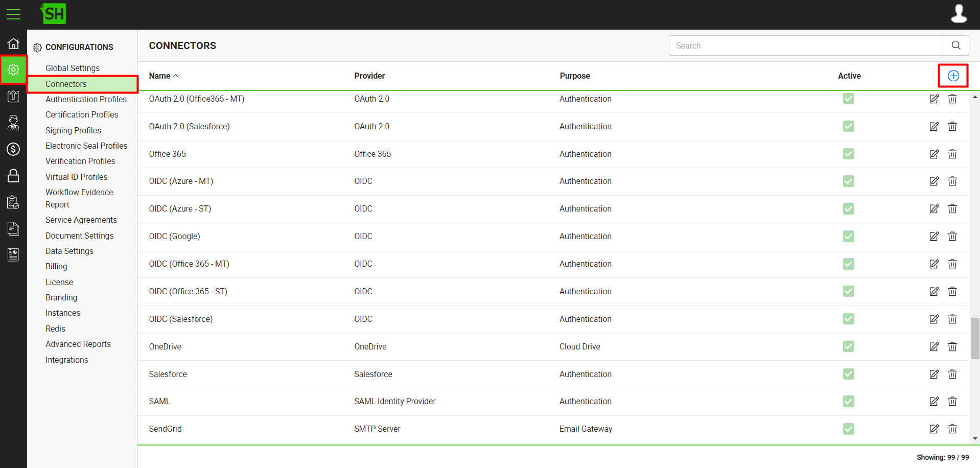
Task: Toggle Active checkbox for OIDC (Azure - MT)
Action: (849, 181)
